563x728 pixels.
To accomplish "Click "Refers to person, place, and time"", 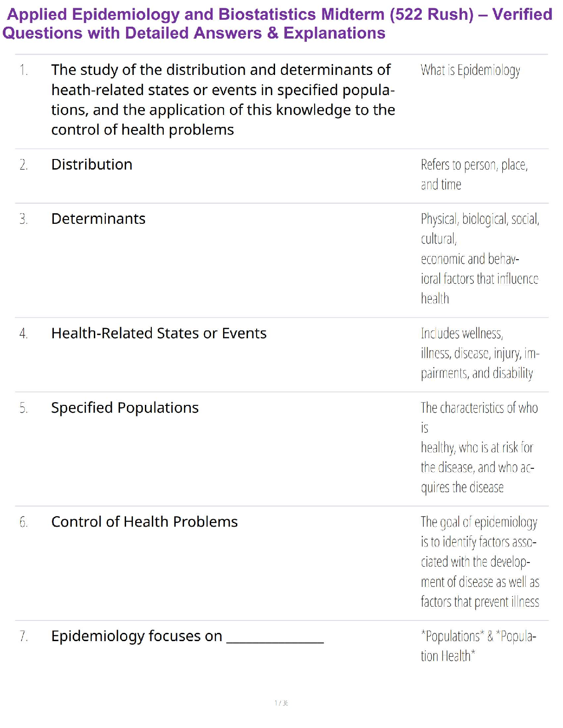I will 474,175.
